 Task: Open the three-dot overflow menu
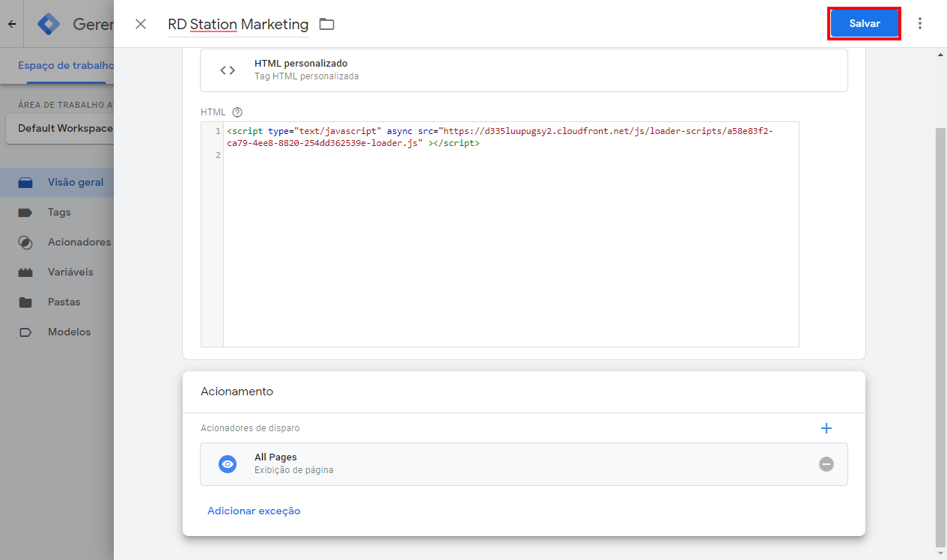point(920,23)
